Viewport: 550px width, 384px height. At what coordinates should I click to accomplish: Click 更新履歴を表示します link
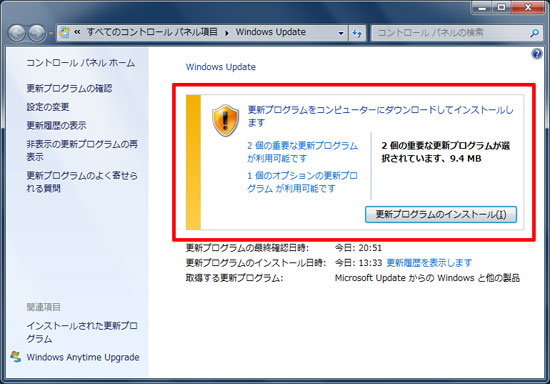click(x=429, y=263)
